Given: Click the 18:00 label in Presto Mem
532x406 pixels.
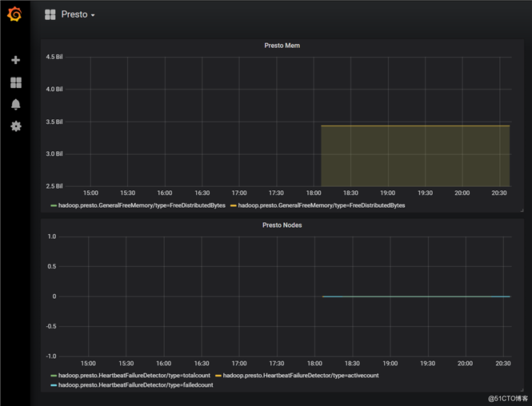Looking at the screenshot, I should click(x=314, y=193).
